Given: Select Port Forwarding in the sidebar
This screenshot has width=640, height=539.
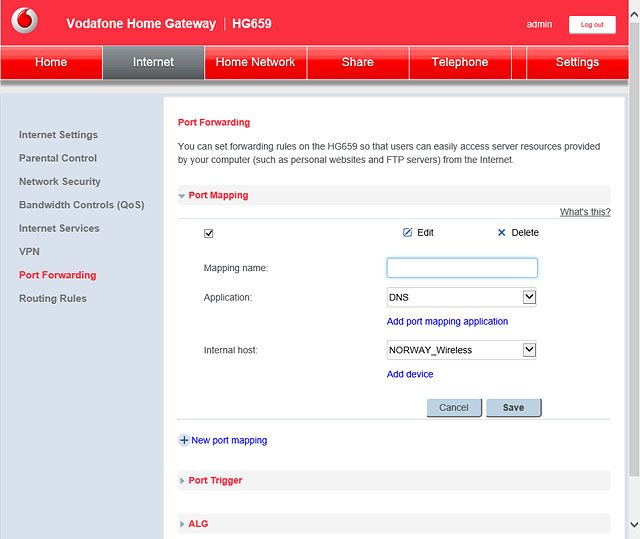Looking at the screenshot, I should [58, 275].
